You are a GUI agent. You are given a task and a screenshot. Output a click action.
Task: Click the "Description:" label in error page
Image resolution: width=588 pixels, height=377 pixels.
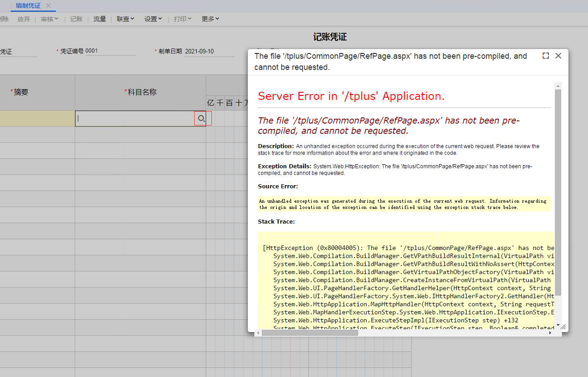[276, 146]
